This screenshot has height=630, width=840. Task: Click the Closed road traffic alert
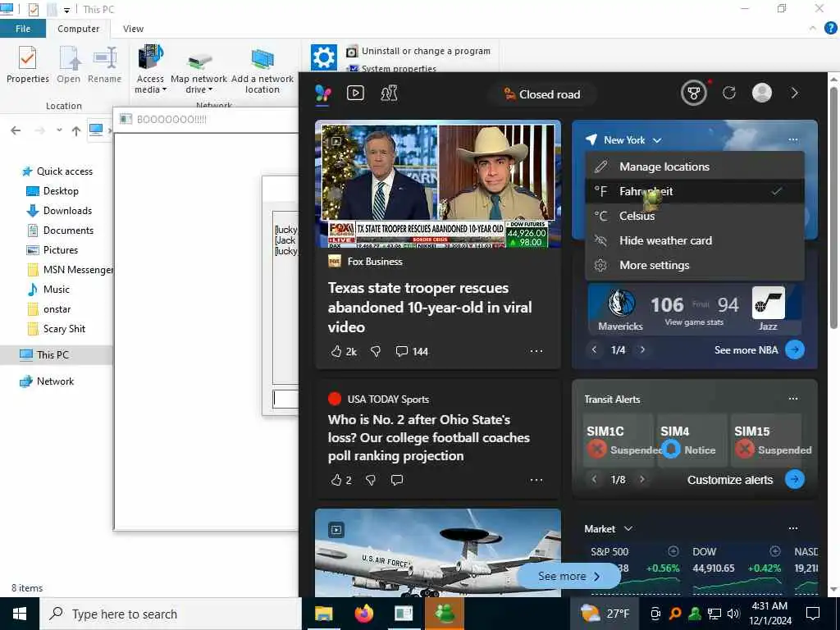(542, 94)
